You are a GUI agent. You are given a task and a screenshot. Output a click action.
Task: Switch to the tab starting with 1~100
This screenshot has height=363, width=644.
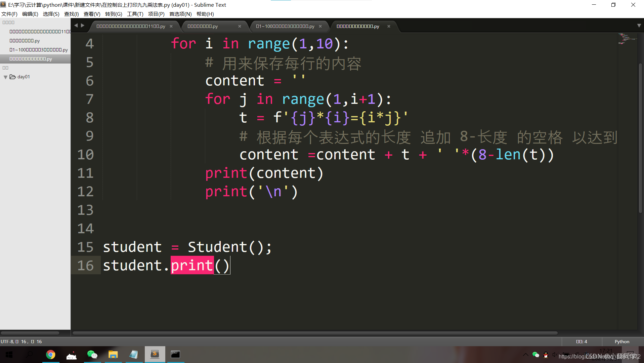click(285, 26)
